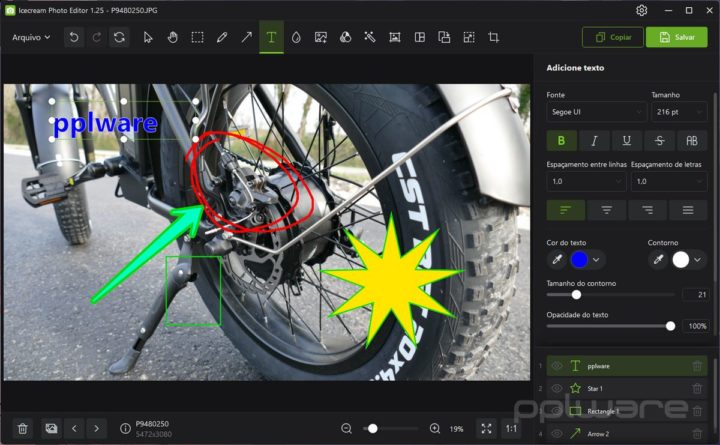Open the add image tool

coord(321,37)
